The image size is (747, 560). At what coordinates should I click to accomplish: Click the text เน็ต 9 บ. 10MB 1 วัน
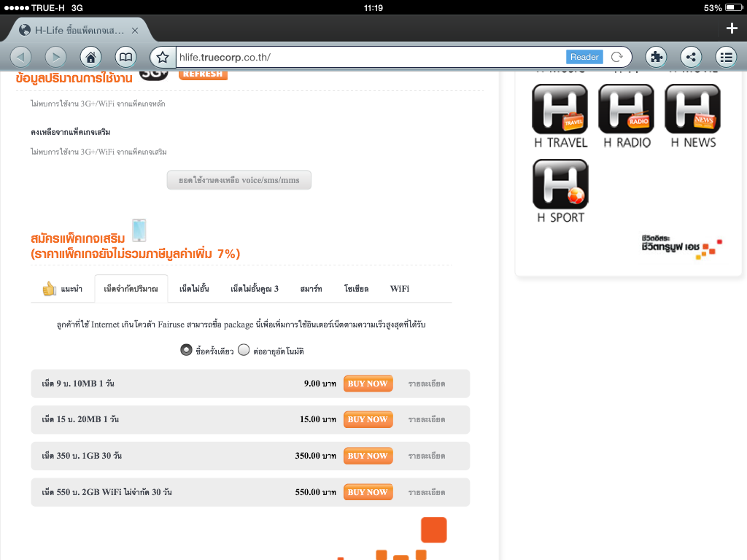click(78, 384)
